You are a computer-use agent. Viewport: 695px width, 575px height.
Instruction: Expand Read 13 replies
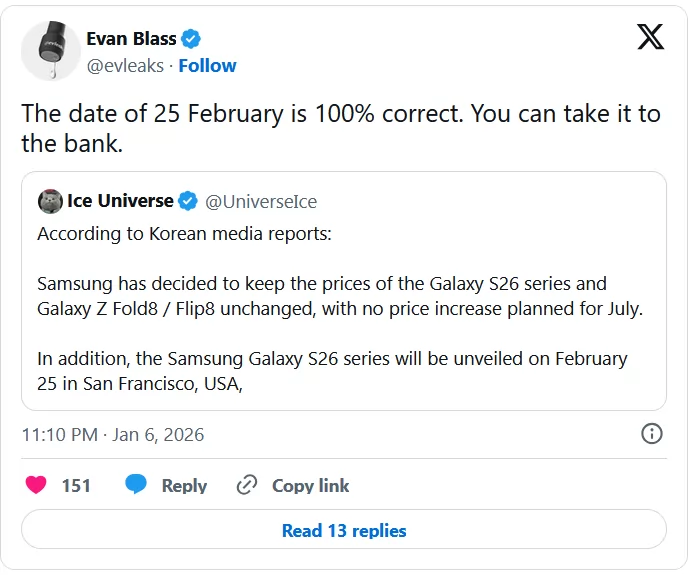tap(344, 530)
